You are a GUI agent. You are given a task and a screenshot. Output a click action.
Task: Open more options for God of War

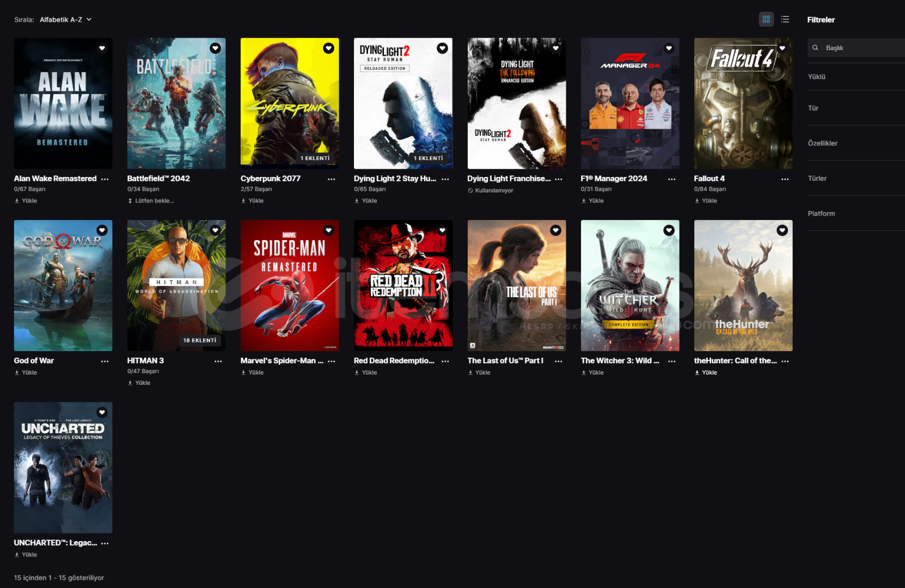click(x=105, y=362)
